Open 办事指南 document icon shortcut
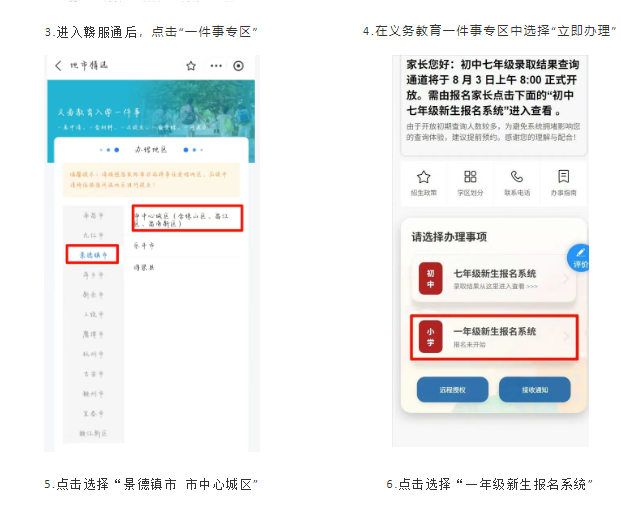This screenshot has height=507, width=621. click(563, 181)
